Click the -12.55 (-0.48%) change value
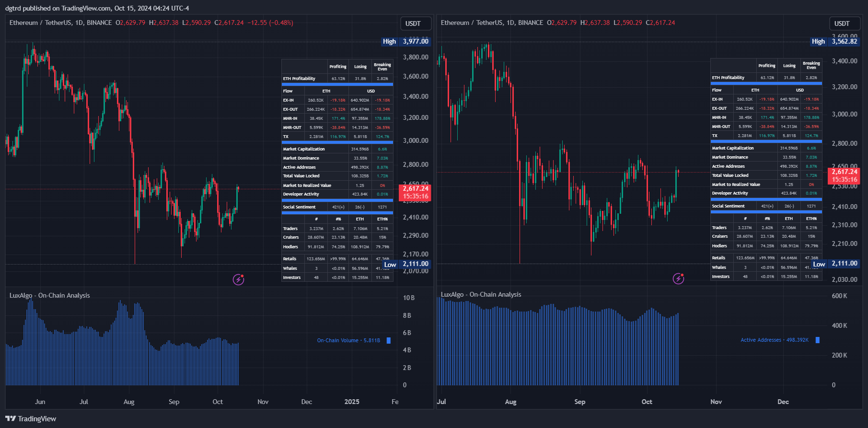This screenshot has height=428, width=868. coord(270,23)
